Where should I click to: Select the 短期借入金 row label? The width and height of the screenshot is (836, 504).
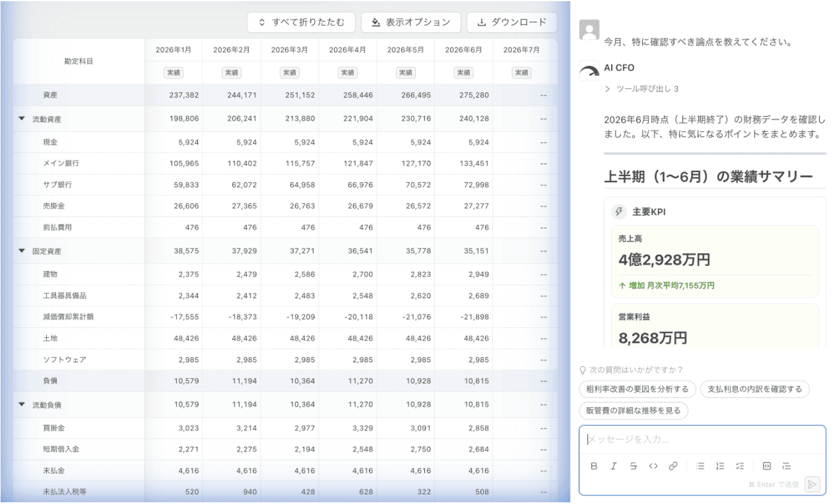61,449
